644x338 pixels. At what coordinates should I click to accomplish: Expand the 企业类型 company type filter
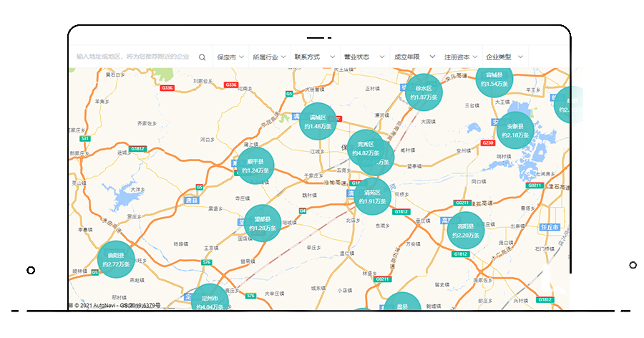[504, 57]
